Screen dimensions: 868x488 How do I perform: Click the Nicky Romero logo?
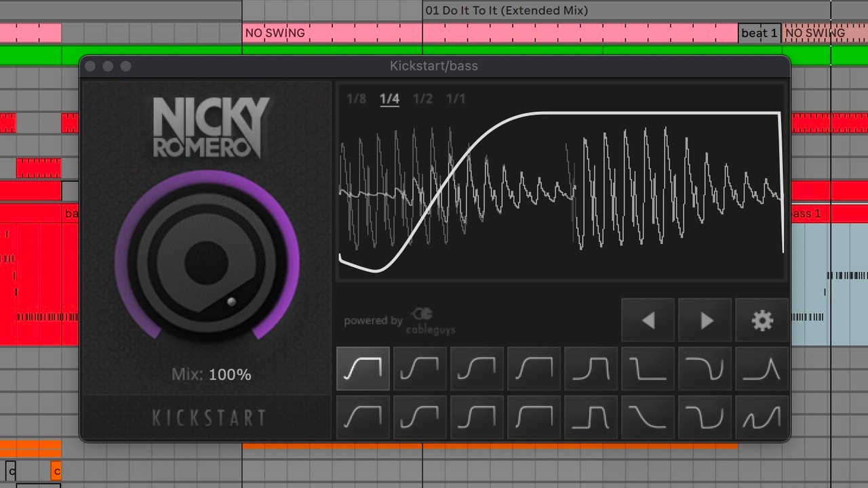click(210, 127)
